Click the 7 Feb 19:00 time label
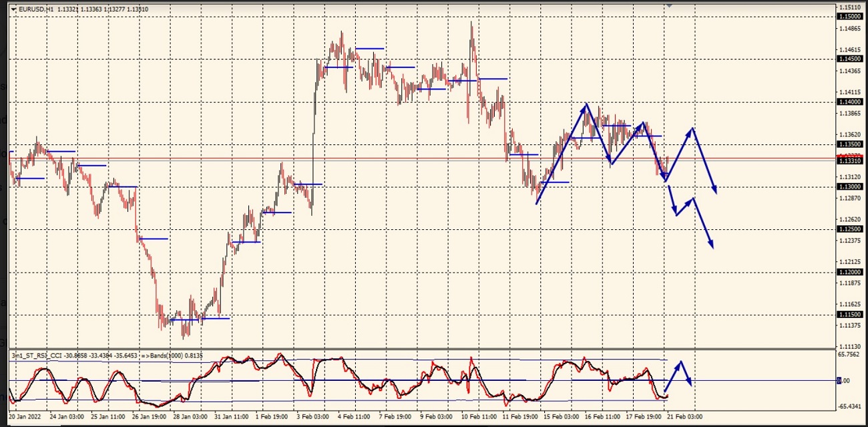Screen dimensions: 868x427 pos(395,416)
